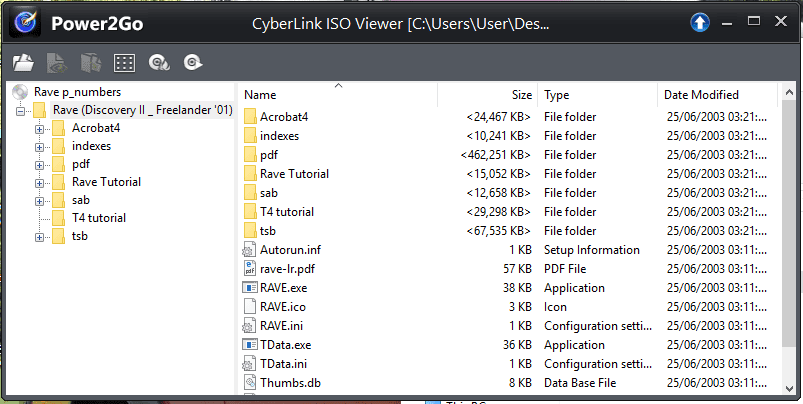Click the open ISO folder toolbar icon
The width and height of the screenshot is (803, 404).
point(24,63)
